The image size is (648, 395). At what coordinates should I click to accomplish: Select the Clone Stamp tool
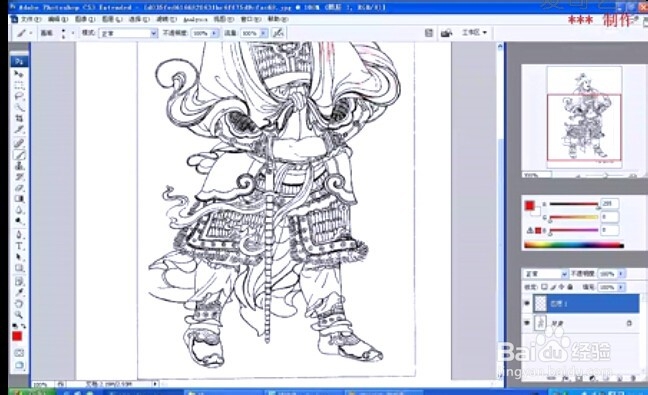(x=19, y=166)
